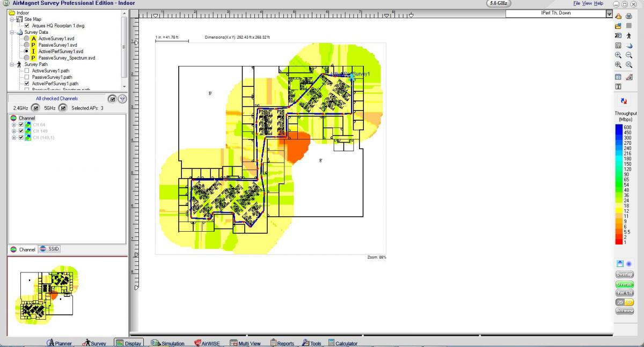Expand the CH 64 channel node
The width and height of the screenshot is (644, 347).
[x=13, y=124]
